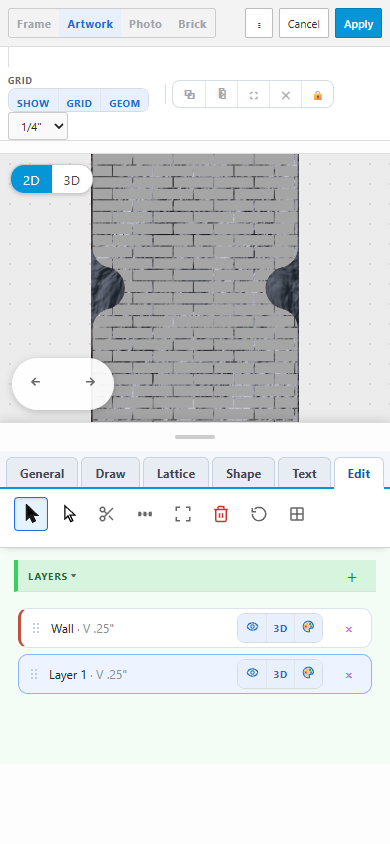Switch to the Photo mode tab
The width and height of the screenshot is (390, 844).
145,24
